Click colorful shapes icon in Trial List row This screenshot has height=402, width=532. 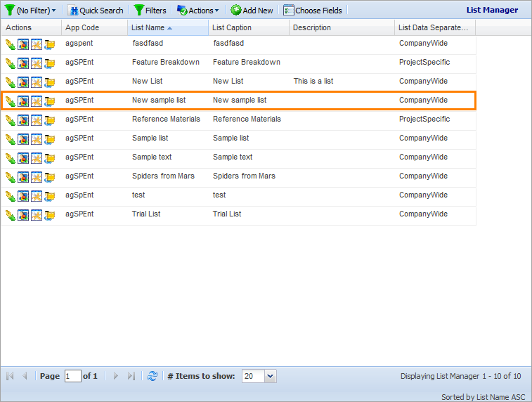coord(23,216)
